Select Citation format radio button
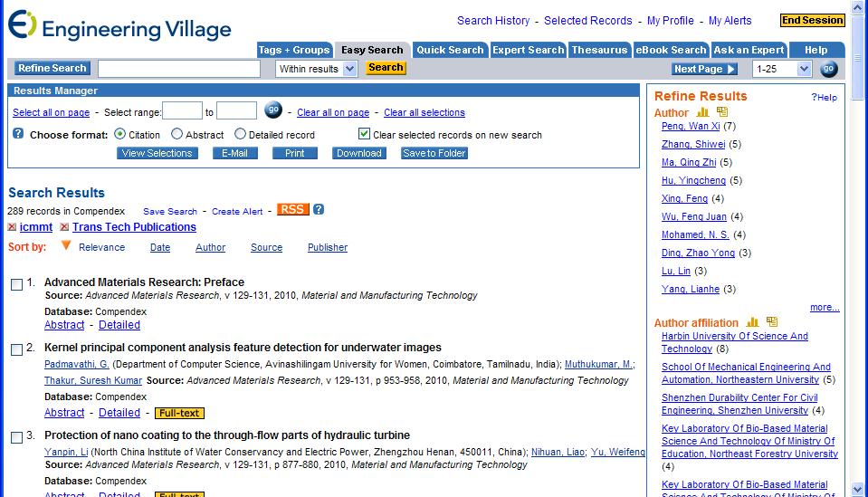Image resolution: width=868 pixels, height=497 pixels. click(x=119, y=134)
